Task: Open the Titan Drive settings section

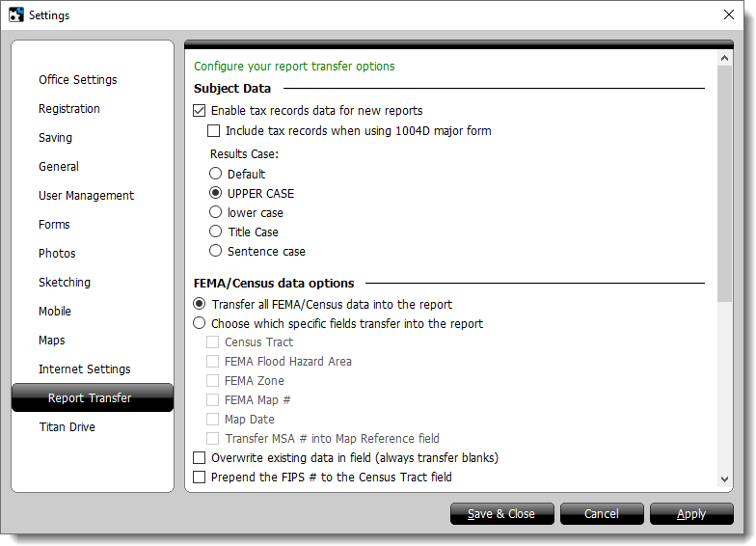Action: pos(67,427)
